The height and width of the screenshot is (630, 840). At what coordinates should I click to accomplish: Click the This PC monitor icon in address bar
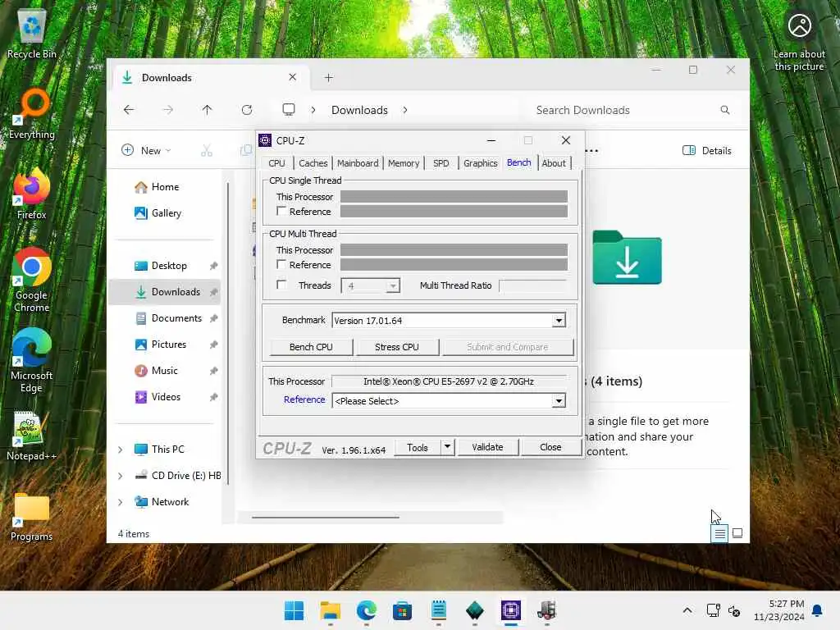coord(289,110)
